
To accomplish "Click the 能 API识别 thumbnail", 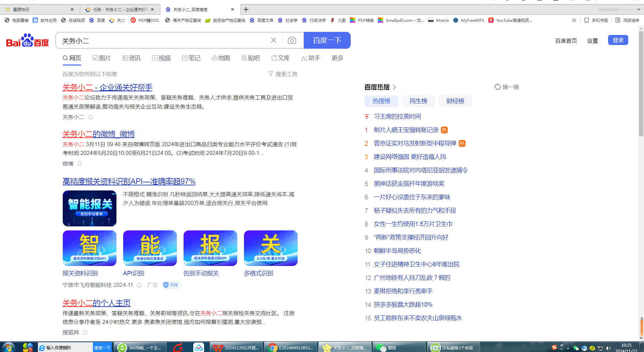I will [150, 248].
